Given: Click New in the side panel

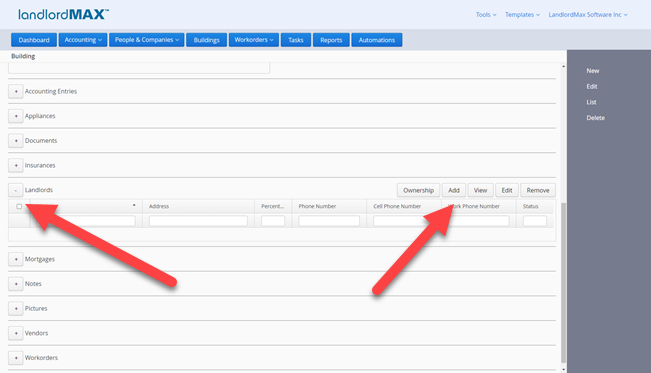Looking at the screenshot, I should tap(592, 71).
